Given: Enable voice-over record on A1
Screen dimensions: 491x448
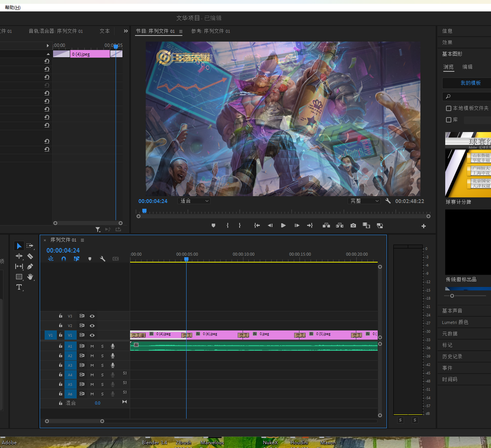Looking at the screenshot, I should coord(113,346).
